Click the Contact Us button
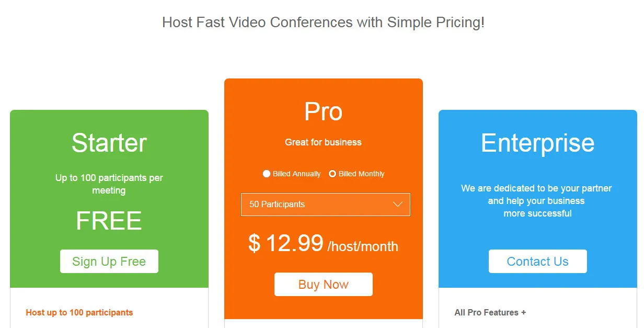The width and height of the screenshot is (644, 328). pos(538,261)
